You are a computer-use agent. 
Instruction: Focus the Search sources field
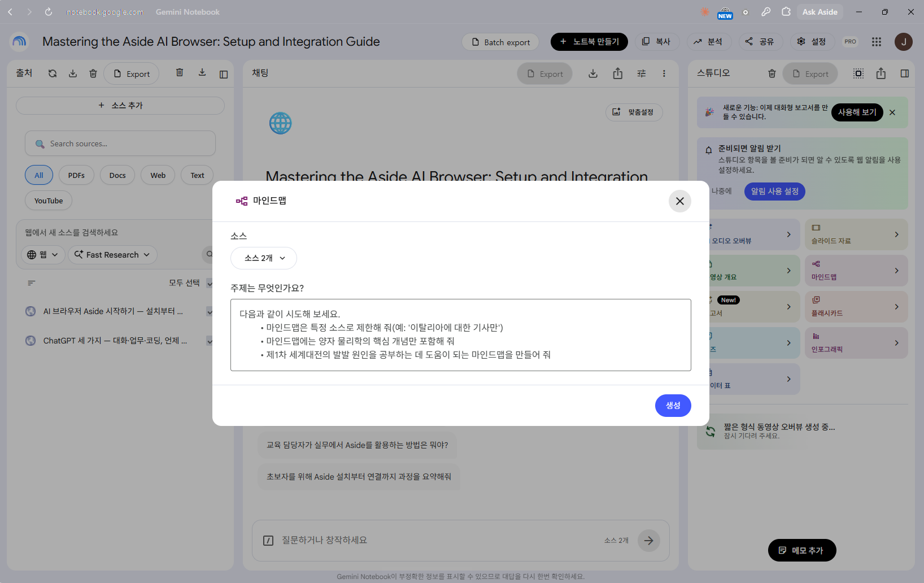coord(120,143)
